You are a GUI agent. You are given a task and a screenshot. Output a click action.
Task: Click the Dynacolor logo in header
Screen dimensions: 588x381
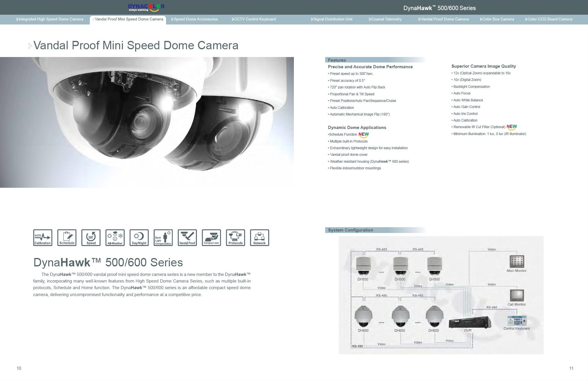(x=146, y=8)
